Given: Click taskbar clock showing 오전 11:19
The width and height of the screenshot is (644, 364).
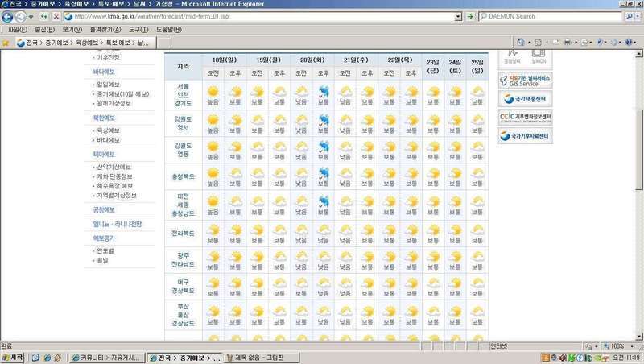Looking at the screenshot, I should [626, 358].
